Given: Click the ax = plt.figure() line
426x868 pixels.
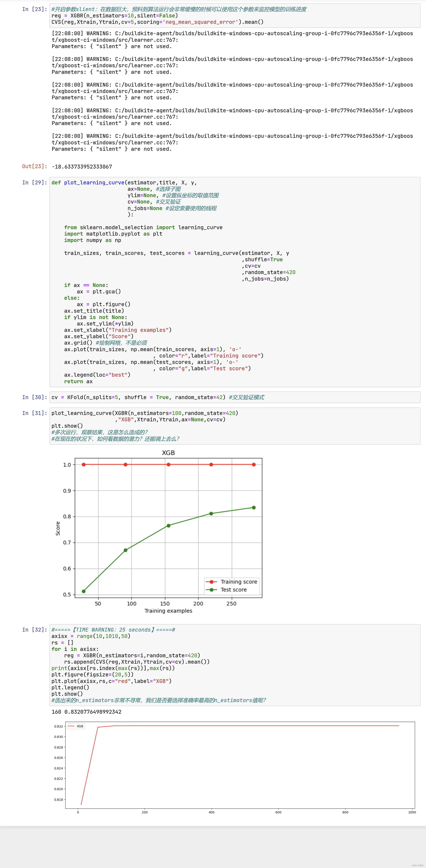Looking at the screenshot, I should coord(104,304).
